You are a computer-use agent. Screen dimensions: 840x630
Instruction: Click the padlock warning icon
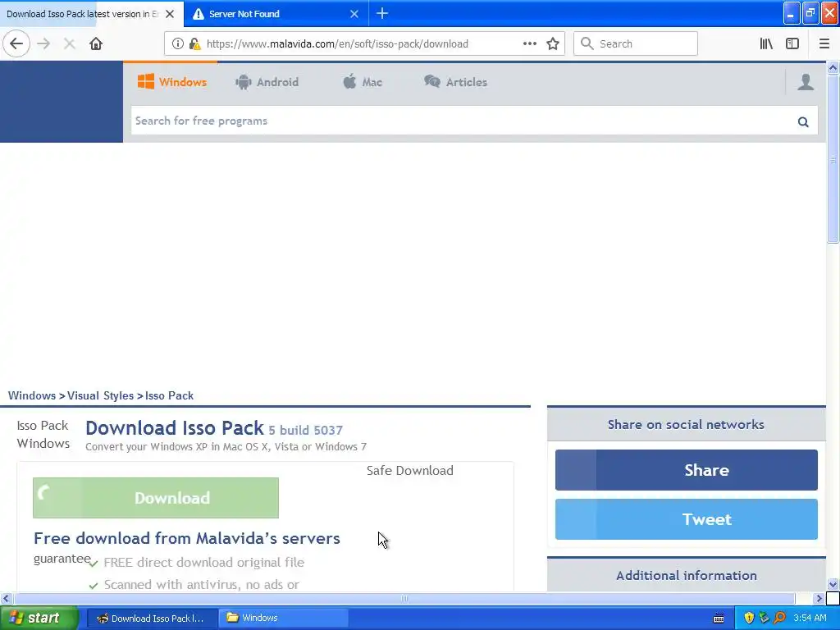tap(194, 44)
